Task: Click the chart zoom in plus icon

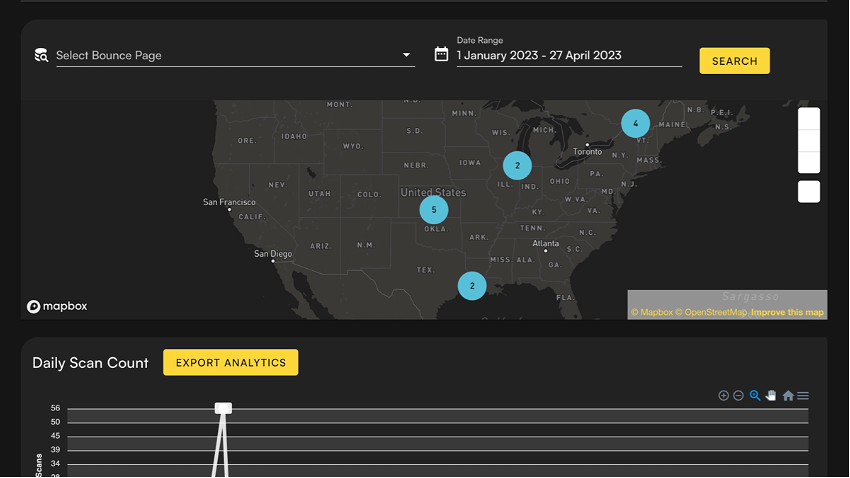Action: coord(723,396)
